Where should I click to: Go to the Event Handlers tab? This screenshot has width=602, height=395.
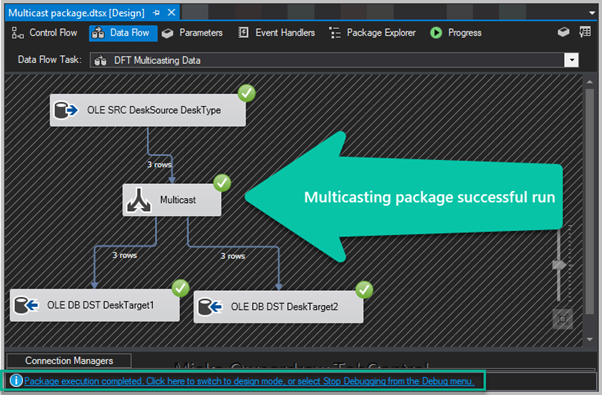click(277, 33)
